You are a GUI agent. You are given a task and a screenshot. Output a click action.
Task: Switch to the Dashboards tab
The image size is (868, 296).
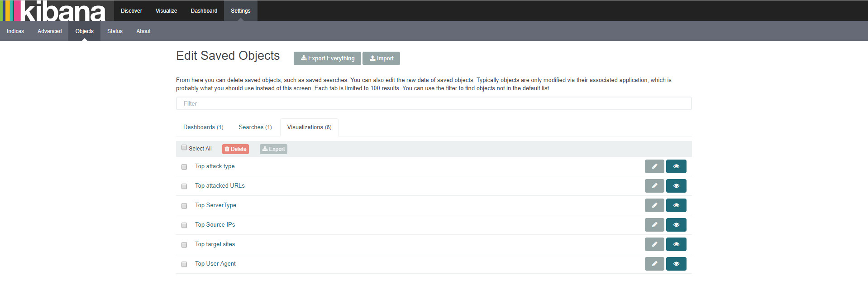pyautogui.click(x=203, y=127)
